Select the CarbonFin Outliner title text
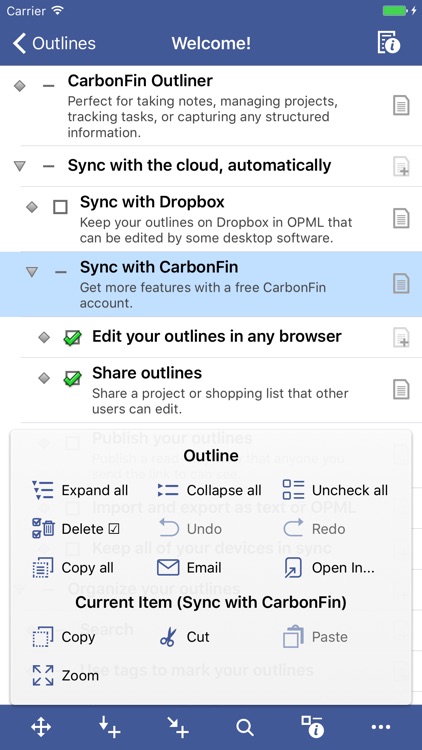 coord(140,81)
